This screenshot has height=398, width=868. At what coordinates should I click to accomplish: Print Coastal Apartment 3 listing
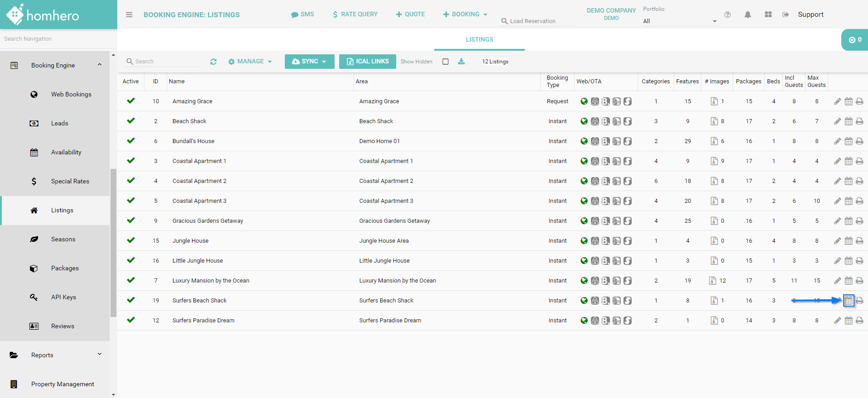pos(859,201)
